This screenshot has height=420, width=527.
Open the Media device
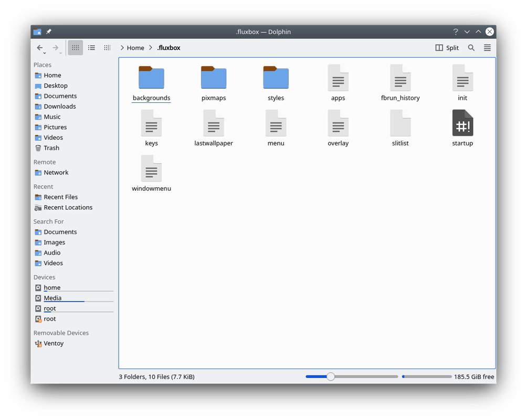[74, 298]
